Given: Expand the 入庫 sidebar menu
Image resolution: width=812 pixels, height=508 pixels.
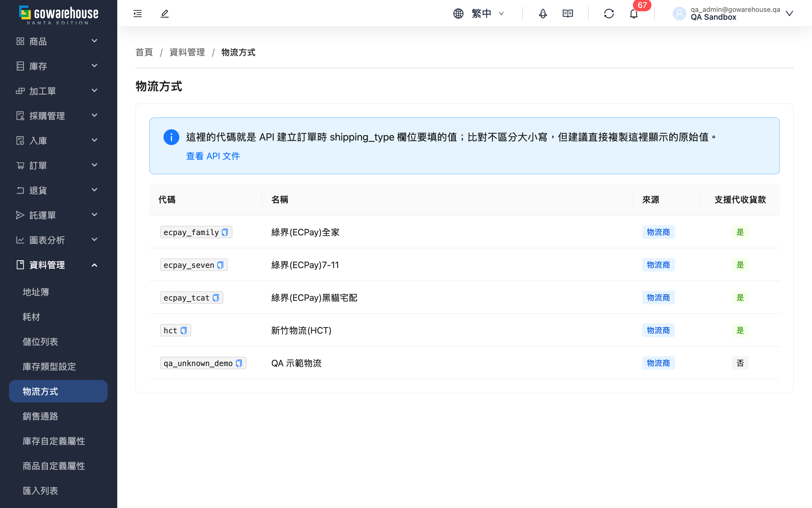Looking at the screenshot, I should click(x=58, y=141).
